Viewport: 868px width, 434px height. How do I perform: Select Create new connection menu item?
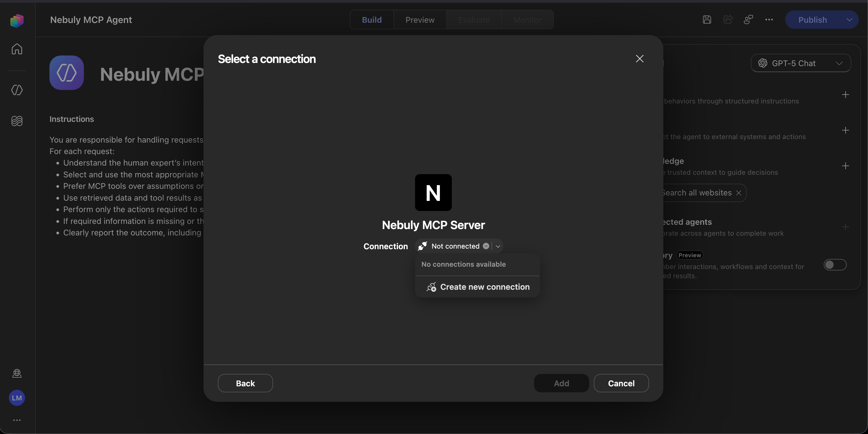point(477,287)
